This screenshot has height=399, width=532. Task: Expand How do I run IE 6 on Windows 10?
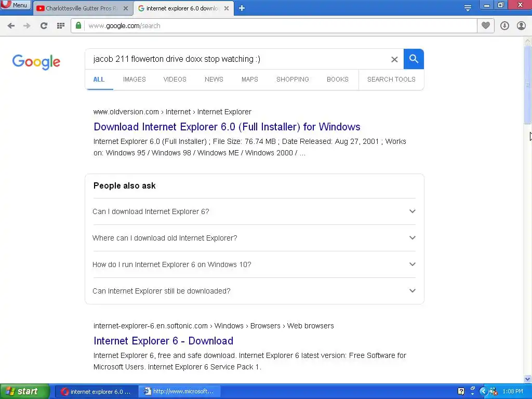coord(254,264)
